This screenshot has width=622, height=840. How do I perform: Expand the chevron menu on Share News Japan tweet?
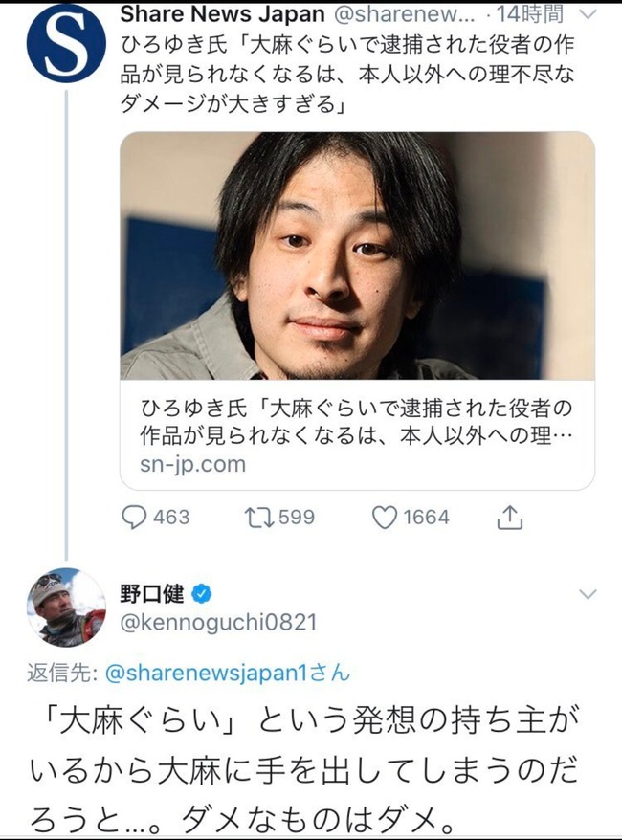coord(589,14)
